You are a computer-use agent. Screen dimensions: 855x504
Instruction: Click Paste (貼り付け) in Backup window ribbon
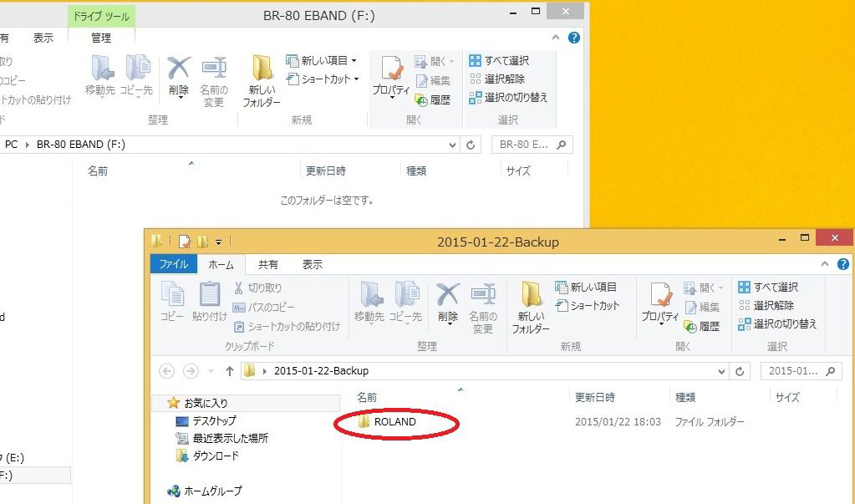pos(210,301)
